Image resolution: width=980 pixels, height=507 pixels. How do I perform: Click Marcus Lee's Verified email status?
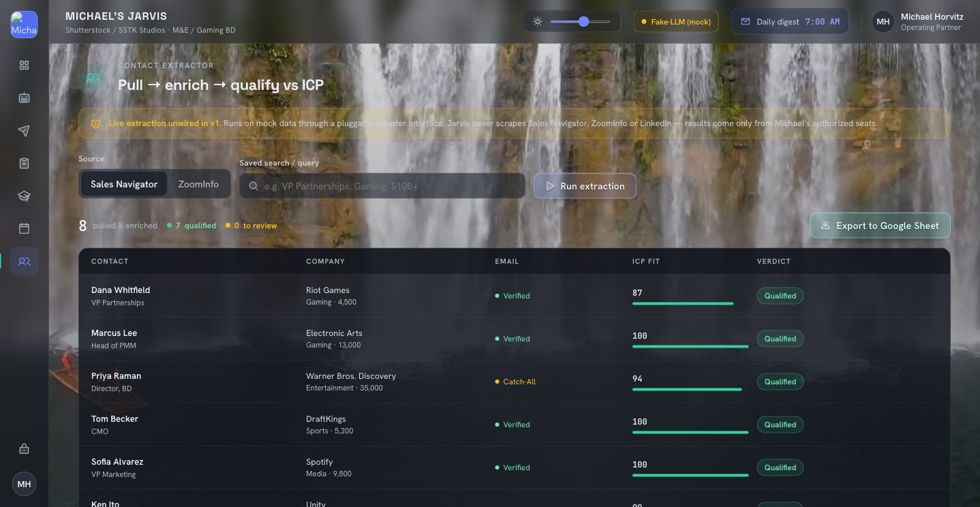(x=512, y=339)
